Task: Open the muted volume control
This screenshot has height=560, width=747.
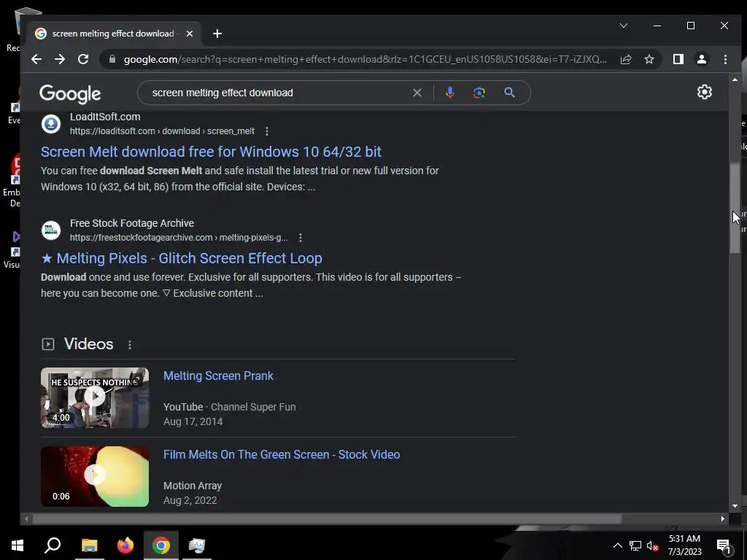Action: (x=653, y=545)
